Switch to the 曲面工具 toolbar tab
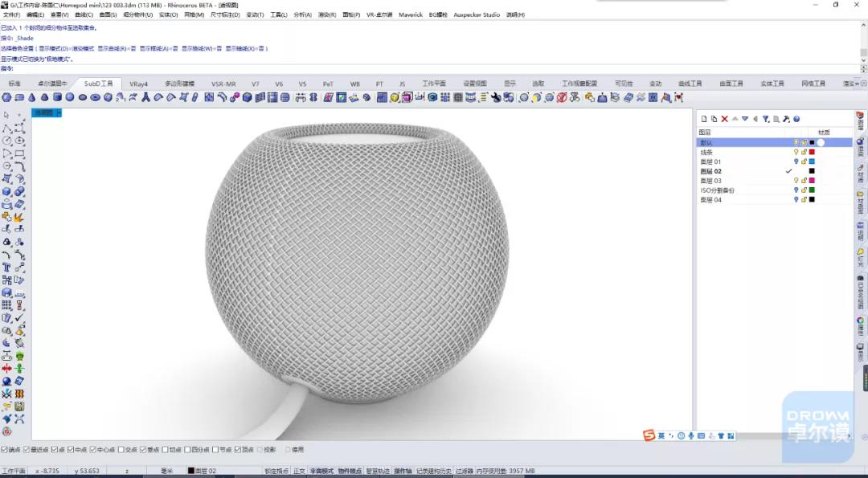Viewport: 868px width, 478px height. pos(731,84)
